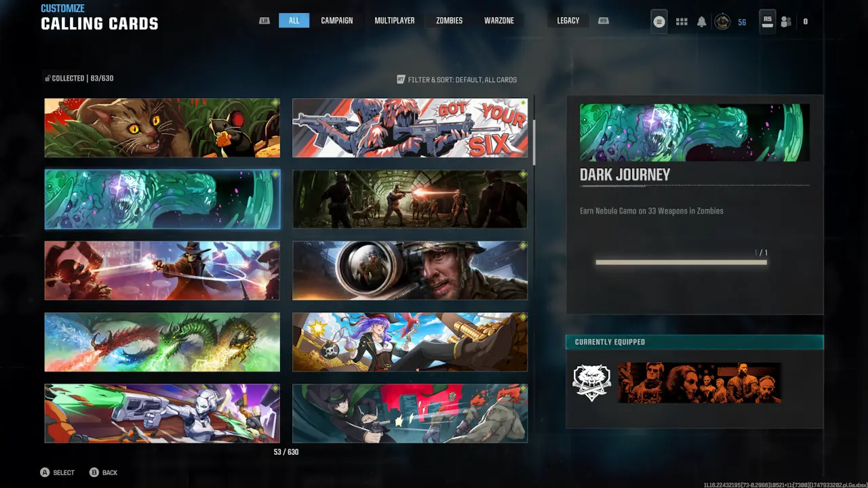Open the hamburger menu icon in top bar
The height and width of the screenshot is (488, 868).
(x=658, y=22)
